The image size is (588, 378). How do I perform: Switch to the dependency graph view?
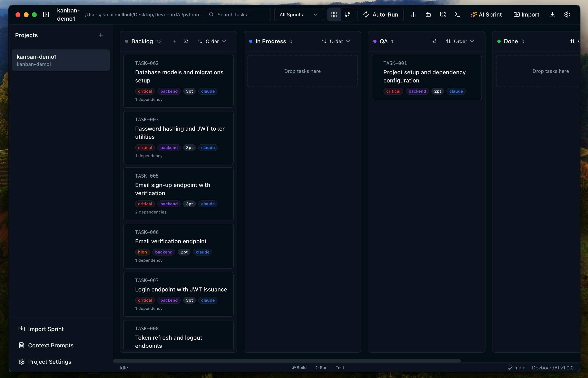[x=348, y=14]
